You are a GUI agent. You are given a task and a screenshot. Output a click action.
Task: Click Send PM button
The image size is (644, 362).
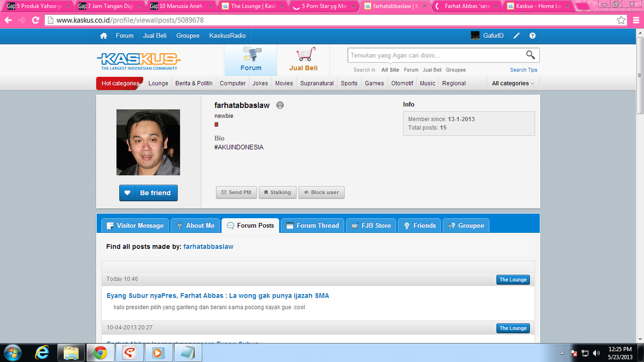point(236,193)
